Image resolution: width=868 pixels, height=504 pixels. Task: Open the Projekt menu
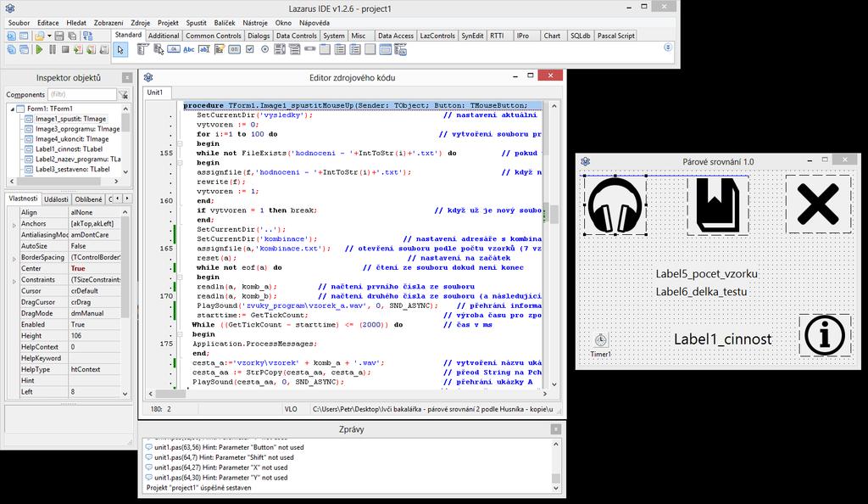click(x=168, y=23)
